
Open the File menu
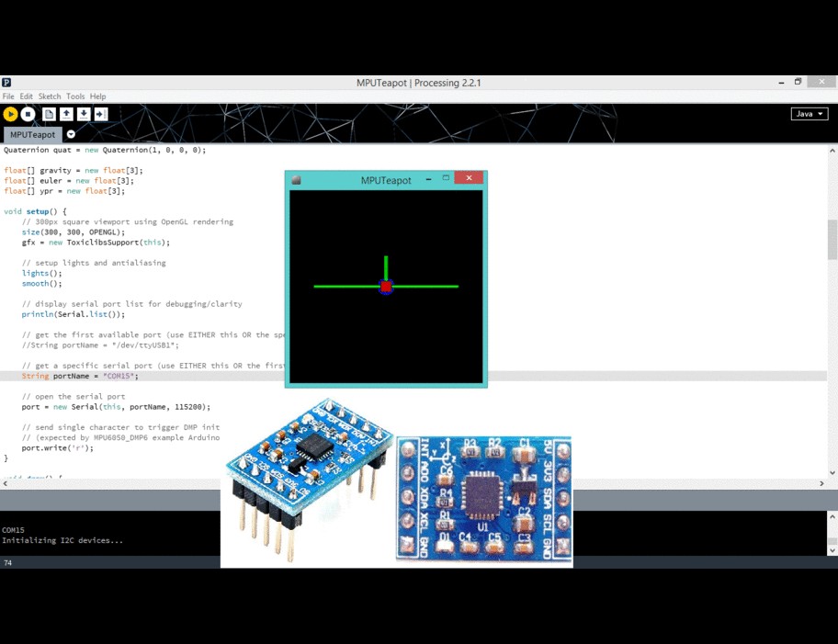point(7,96)
